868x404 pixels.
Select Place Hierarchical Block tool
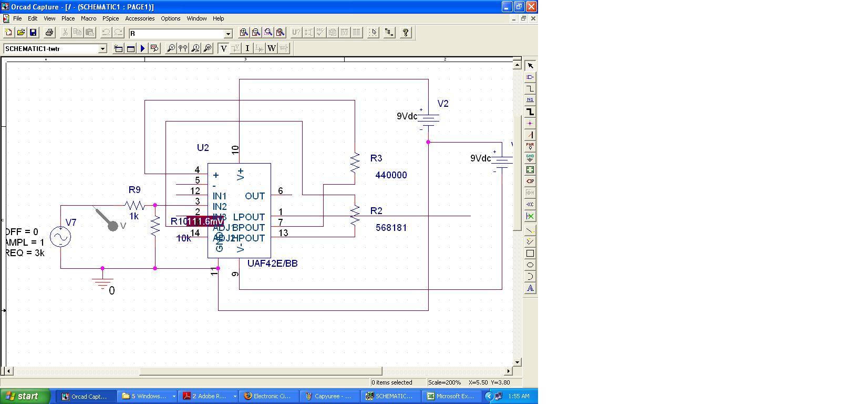[x=530, y=169]
